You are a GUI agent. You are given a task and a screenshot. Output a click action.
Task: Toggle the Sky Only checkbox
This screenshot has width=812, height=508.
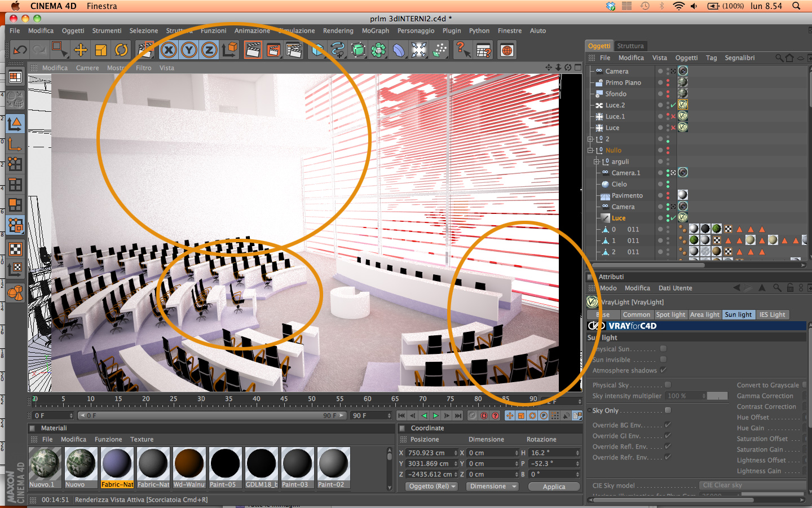(668, 410)
